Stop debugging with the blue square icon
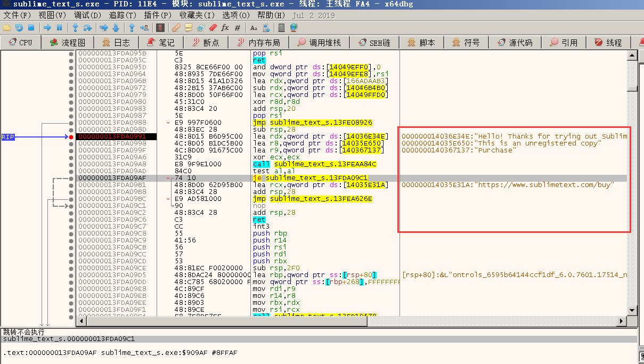The width and height of the screenshot is (644, 364). click(31, 27)
